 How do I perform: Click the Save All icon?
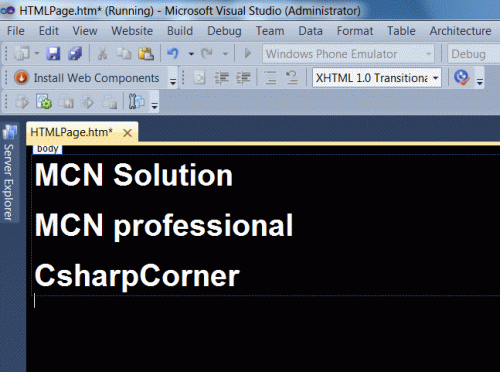(75, 53)
